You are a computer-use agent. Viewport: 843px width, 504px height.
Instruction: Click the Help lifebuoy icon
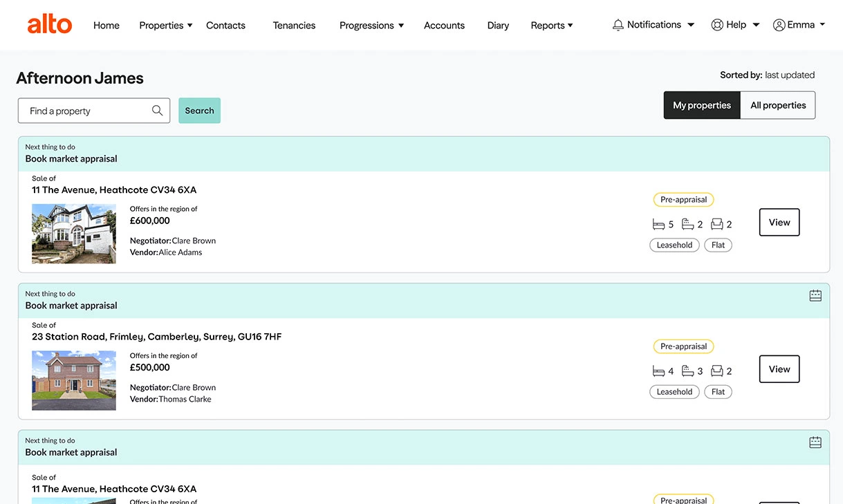click(716, 25)
